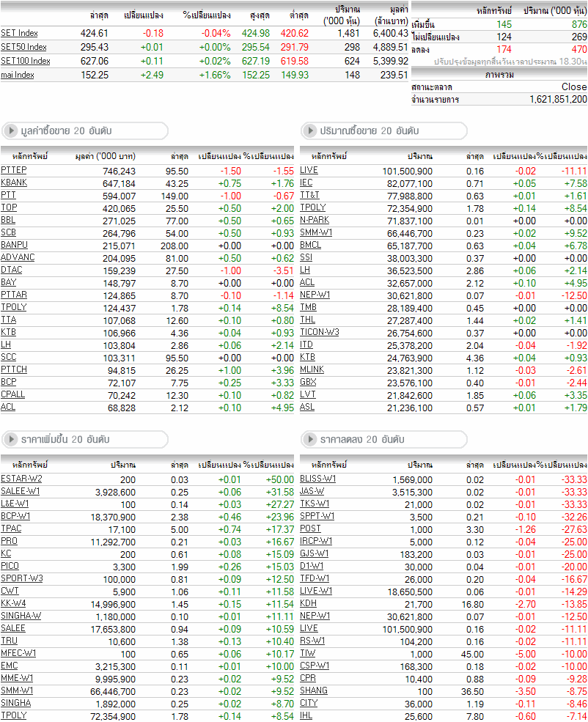Select the CITY stock symbol
The width and height of the screenshot is (588, 722).
click(309, 703)
